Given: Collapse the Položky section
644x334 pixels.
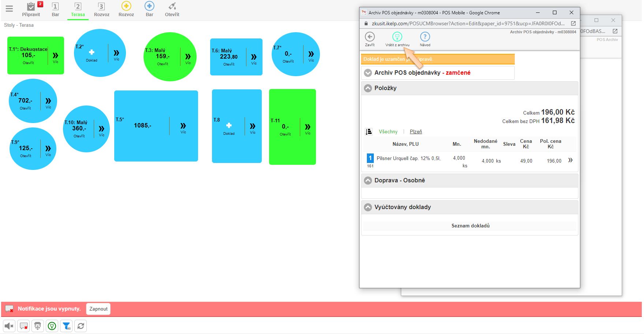Looking at the screenshot, I should tap(368, 88).
